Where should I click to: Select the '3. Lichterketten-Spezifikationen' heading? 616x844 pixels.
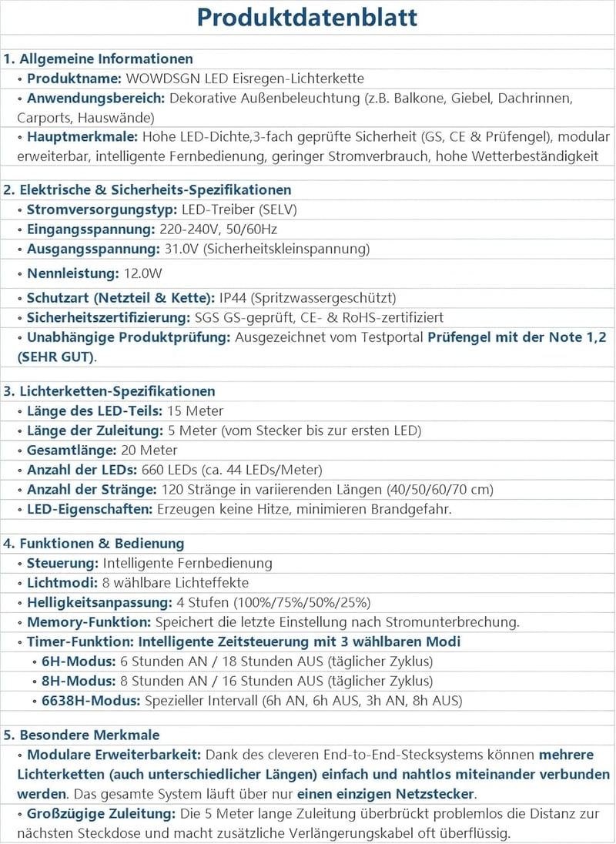coord(109,391)
